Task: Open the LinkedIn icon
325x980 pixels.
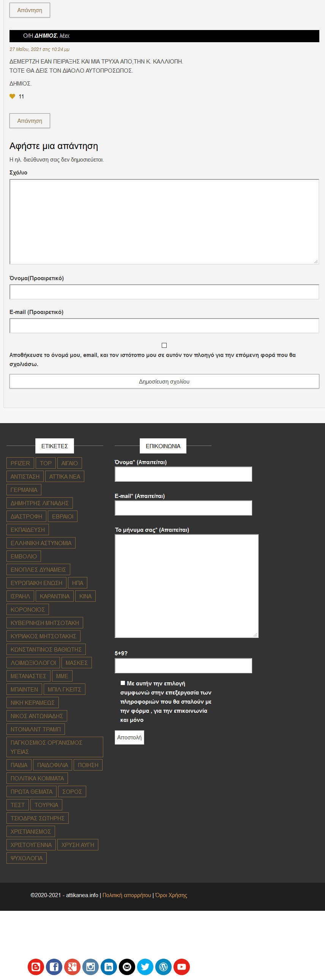Action: point(109,967)
